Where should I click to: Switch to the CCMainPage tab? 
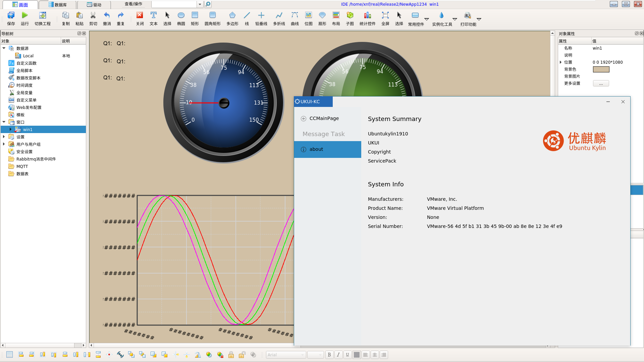pyautogui.click(x=324, y=118)
